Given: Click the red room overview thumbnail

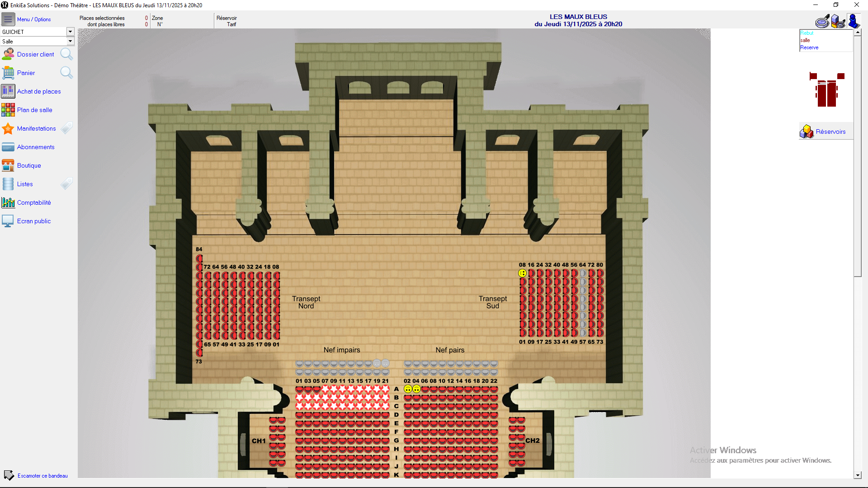Looking at the screenshot, I should click(826, 90).
